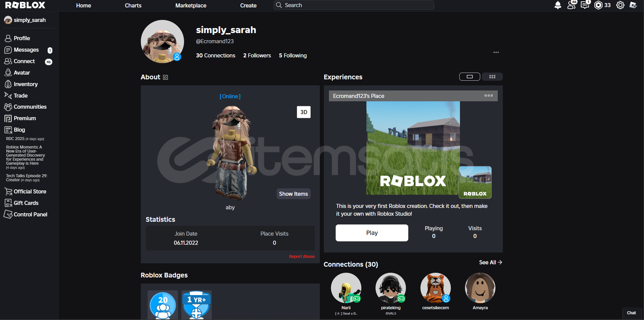Click simply_sarah name in the sidebar

tap(30, 20)
